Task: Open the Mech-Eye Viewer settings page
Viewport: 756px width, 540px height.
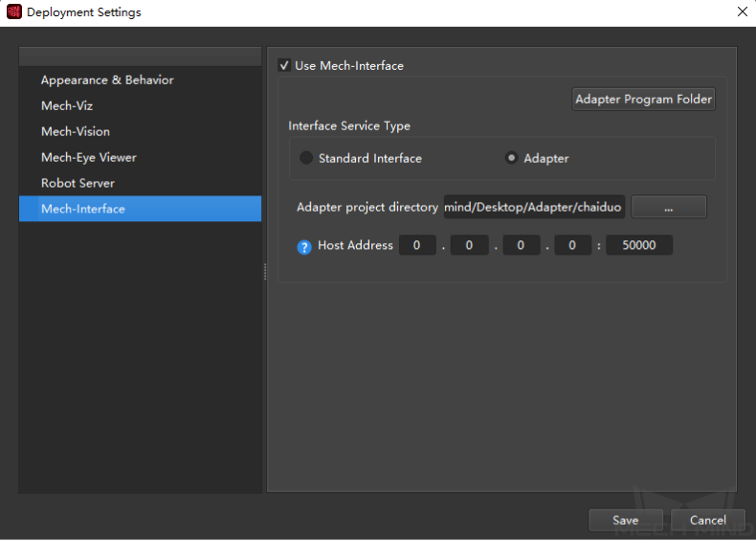Action: pos(140,157)
